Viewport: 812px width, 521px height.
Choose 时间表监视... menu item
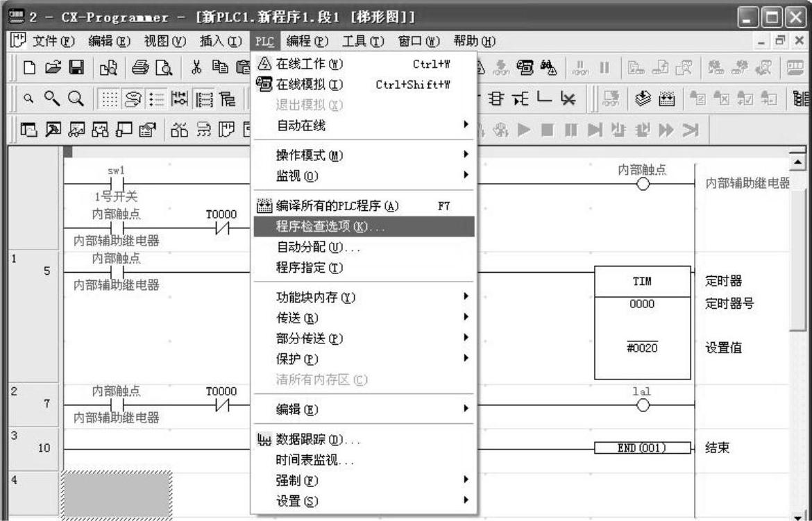[364, 461]
